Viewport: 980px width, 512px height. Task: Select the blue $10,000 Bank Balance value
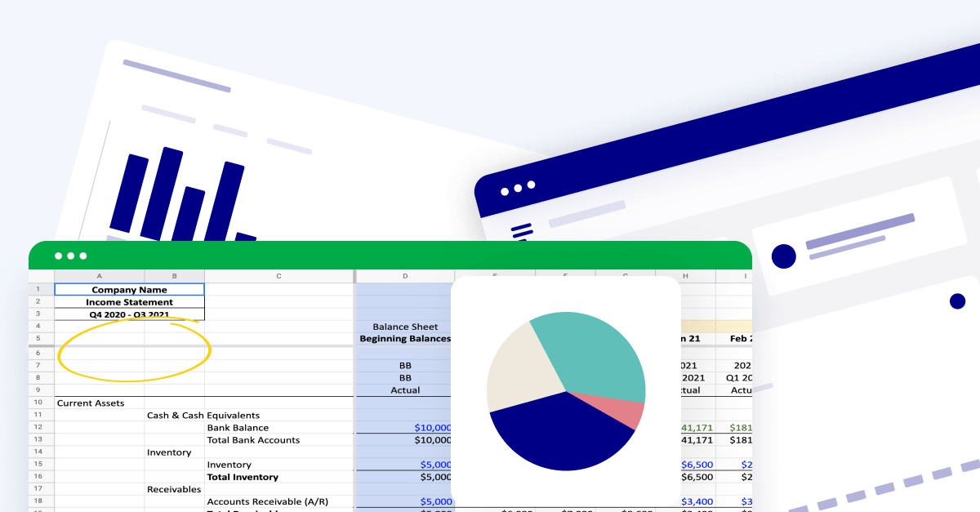point(433,427)
